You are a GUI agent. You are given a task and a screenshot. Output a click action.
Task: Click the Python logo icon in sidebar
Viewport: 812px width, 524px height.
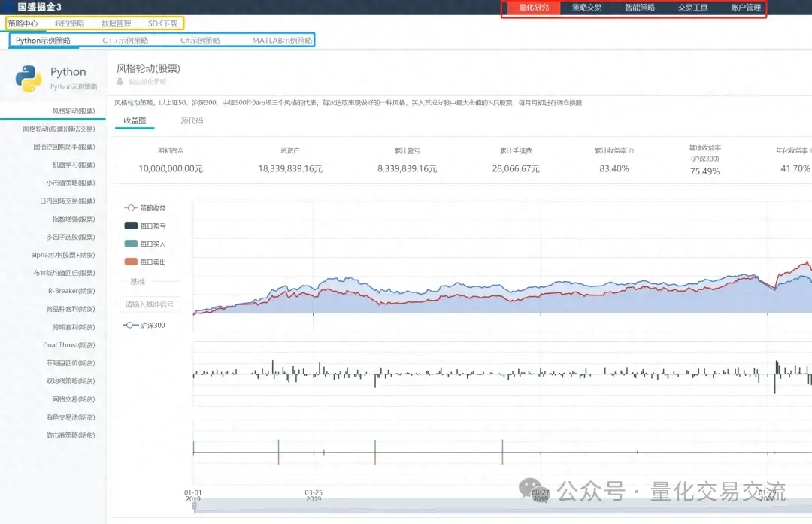pos(29,78)
